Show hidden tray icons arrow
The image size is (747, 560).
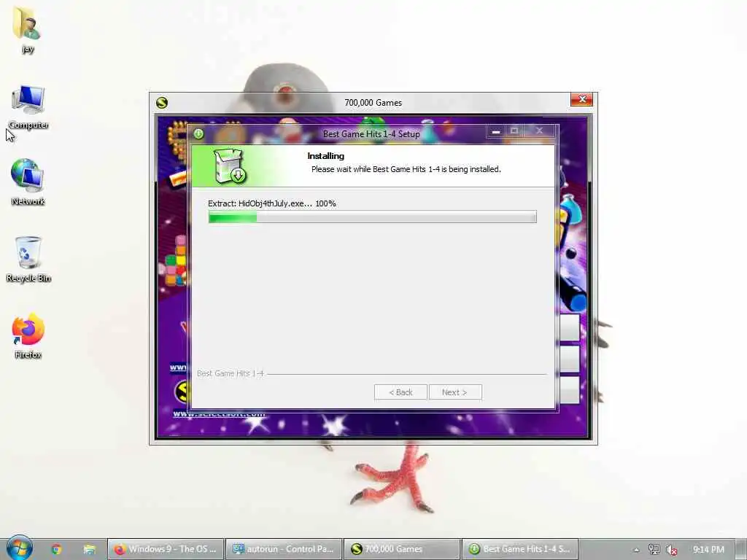[x=636, y=550]
